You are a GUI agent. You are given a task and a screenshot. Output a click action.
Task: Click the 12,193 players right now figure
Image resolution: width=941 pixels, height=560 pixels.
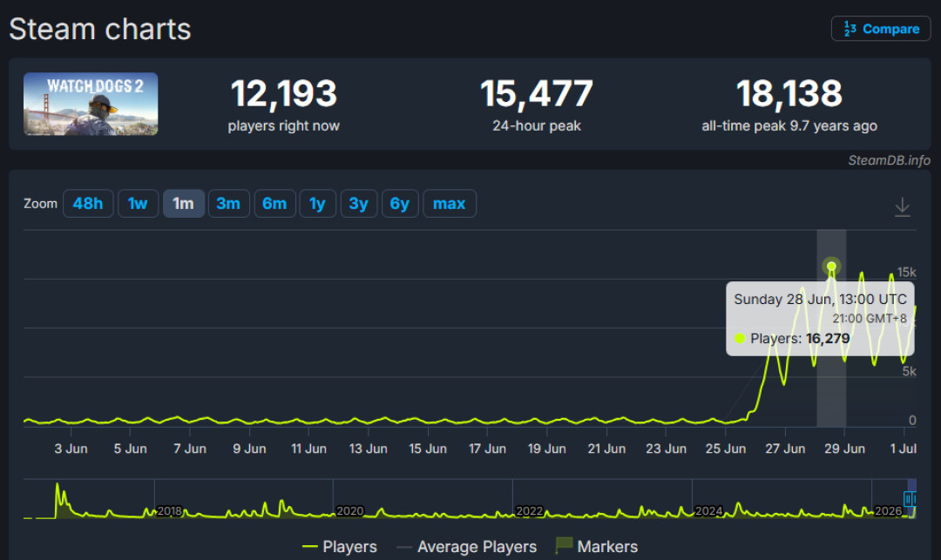[284, 93]
